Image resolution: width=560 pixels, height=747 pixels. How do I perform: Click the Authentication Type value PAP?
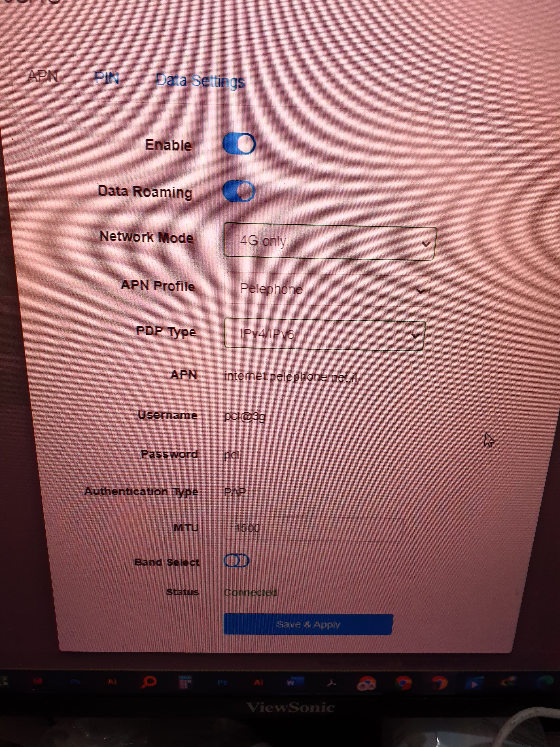(235, 492)
